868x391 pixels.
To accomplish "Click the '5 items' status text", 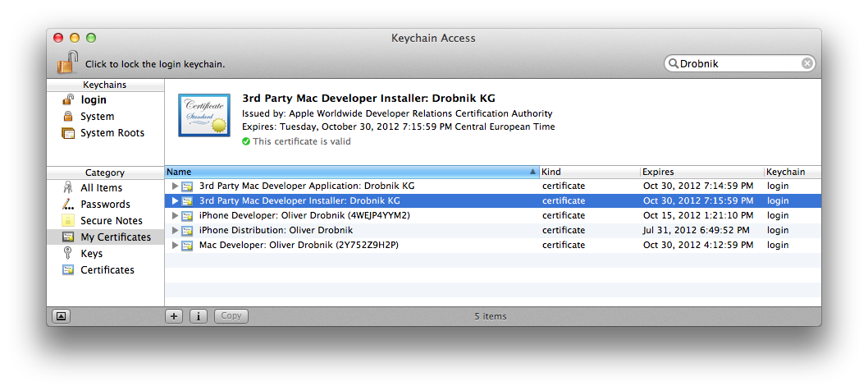I will pos(490,317).
